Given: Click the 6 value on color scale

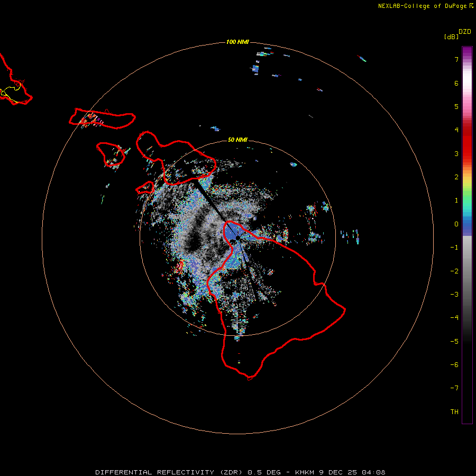Looking at the screenshot, I should click(x=456, y=83).
